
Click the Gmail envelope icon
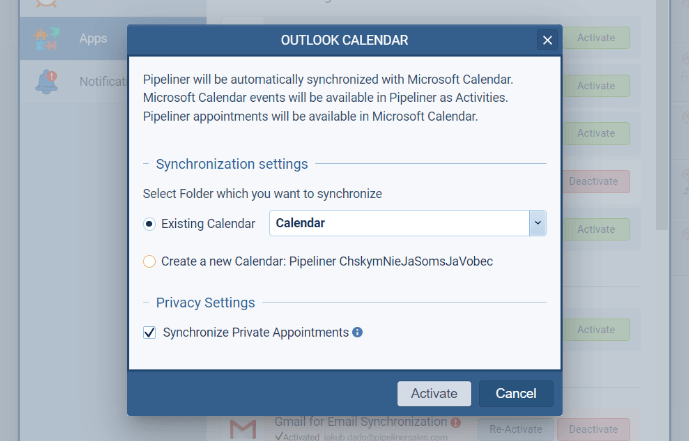(242, 429)
